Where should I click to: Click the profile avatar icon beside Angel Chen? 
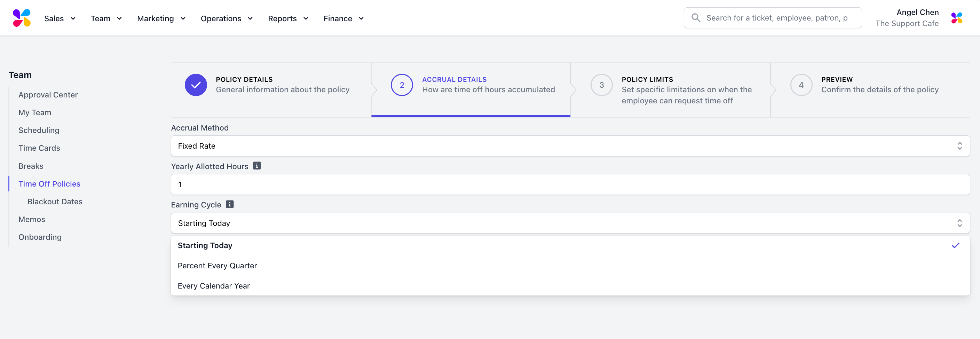(x=956, y=18)
